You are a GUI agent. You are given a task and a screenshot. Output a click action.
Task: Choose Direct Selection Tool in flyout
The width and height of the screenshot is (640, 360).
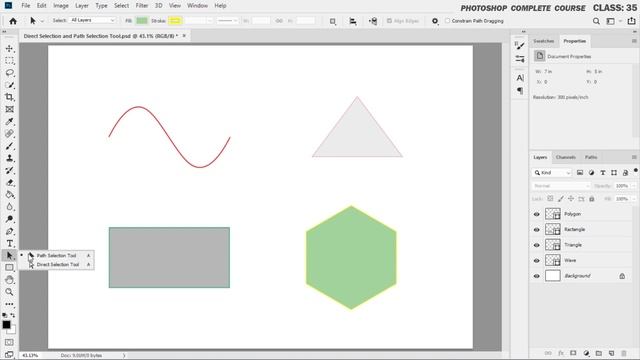coord(56,265)
